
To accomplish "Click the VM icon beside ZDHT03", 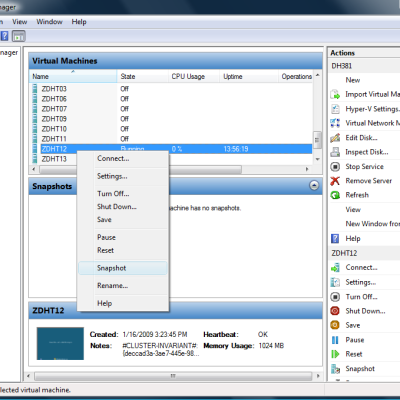I will [35, 89].
